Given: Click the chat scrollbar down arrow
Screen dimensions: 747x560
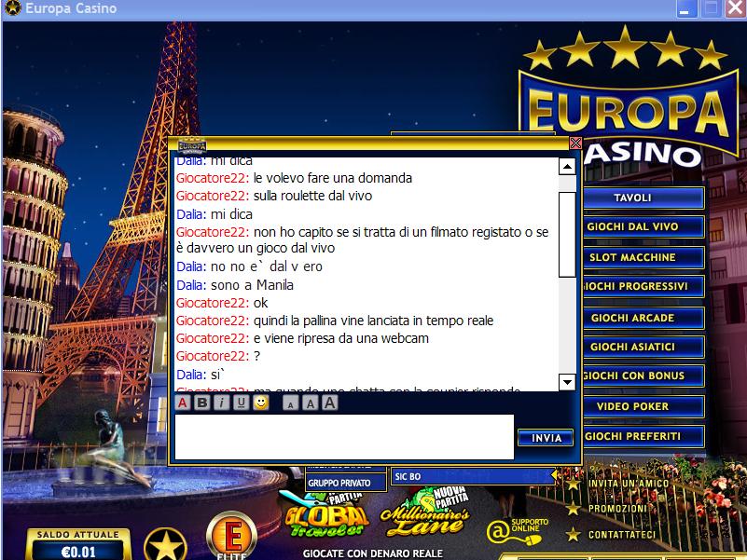Looking at the screenshot, I should pyautogui.click(x=567, y=382).
